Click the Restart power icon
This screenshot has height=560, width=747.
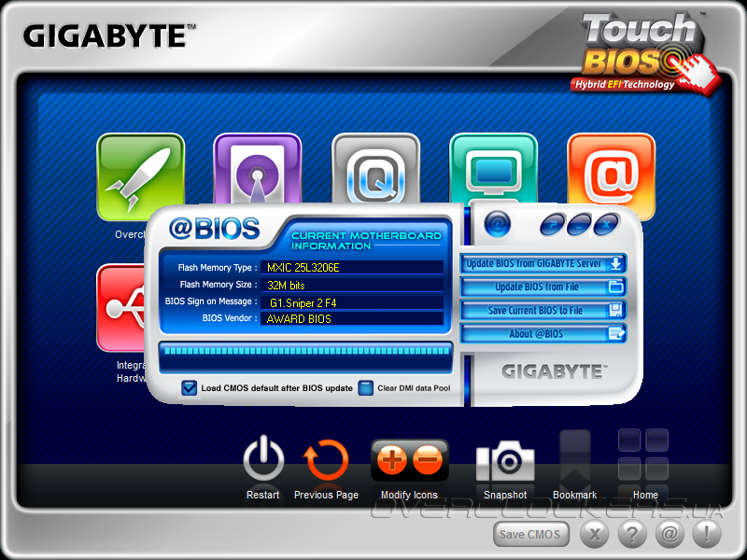pyautogui.click(x=263, y=459)
